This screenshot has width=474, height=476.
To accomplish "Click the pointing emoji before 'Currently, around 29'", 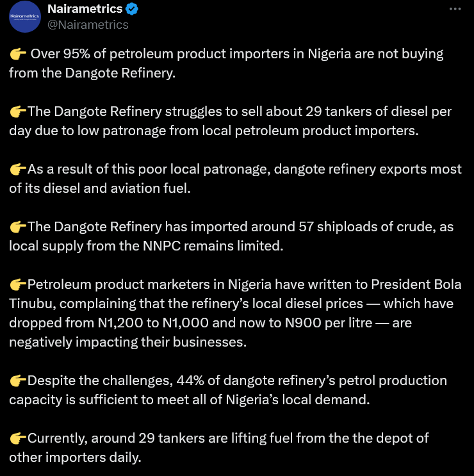I will [17, 439].
